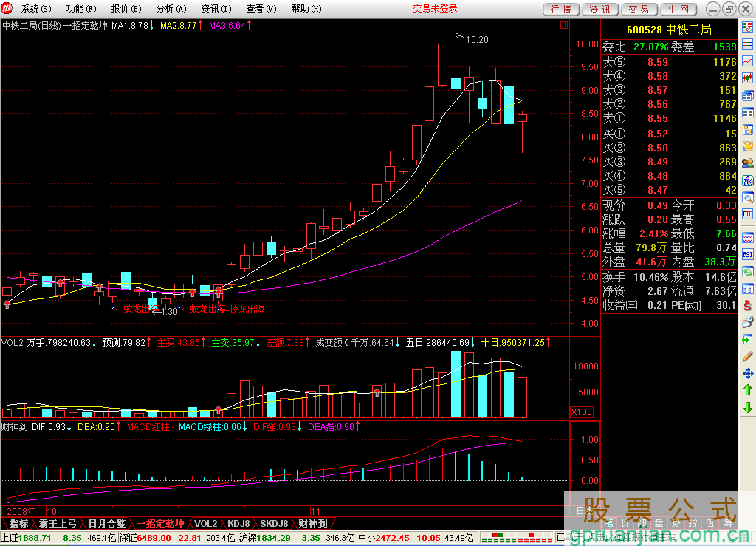
Task: Select the RSI indicator icon
Action: click(x=748, y=254)
